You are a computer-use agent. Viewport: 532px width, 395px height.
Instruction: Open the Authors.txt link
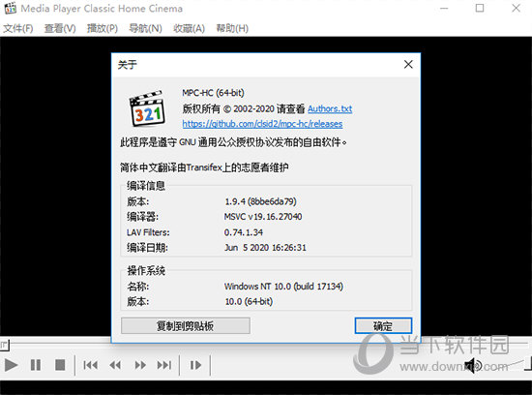point(330,108)
